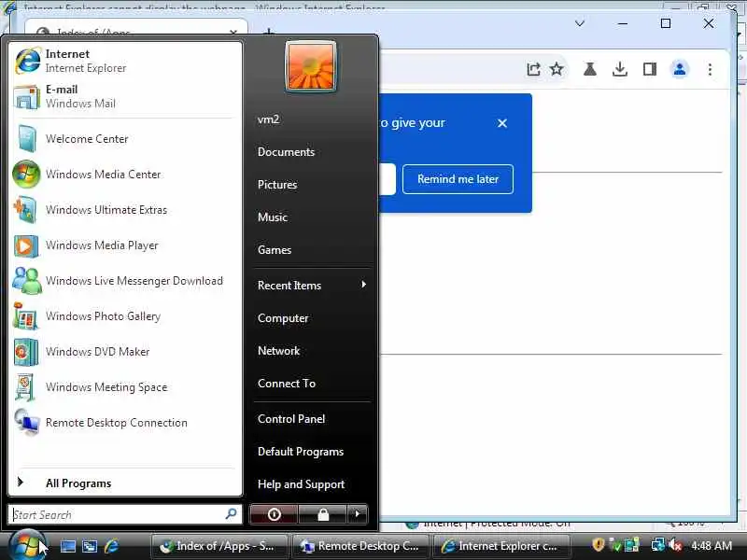The height and width of the screenshot is (560, 747).
Task: Expand All Programs list
Action: tap(125, 483)
